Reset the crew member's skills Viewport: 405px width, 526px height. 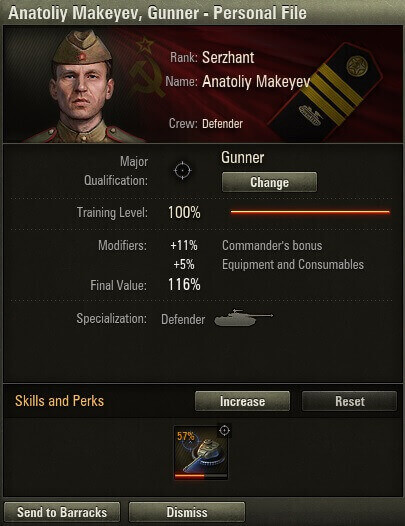coord(349,401)
